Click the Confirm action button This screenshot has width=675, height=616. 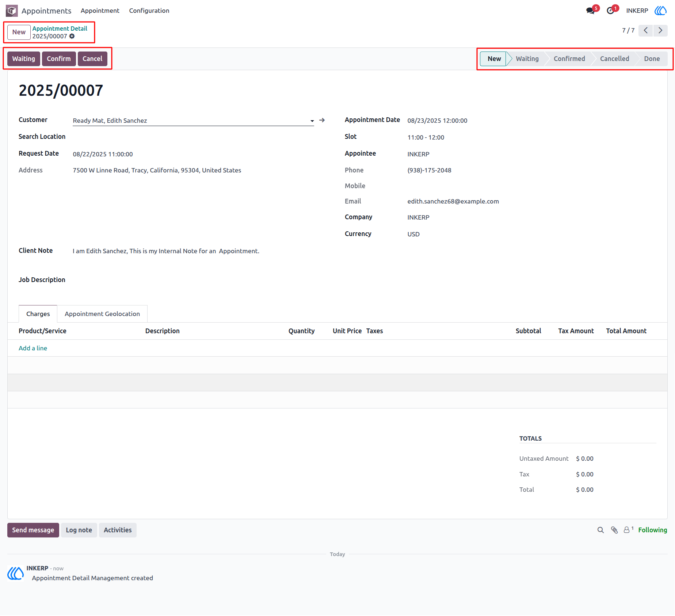tap(59, 59)
